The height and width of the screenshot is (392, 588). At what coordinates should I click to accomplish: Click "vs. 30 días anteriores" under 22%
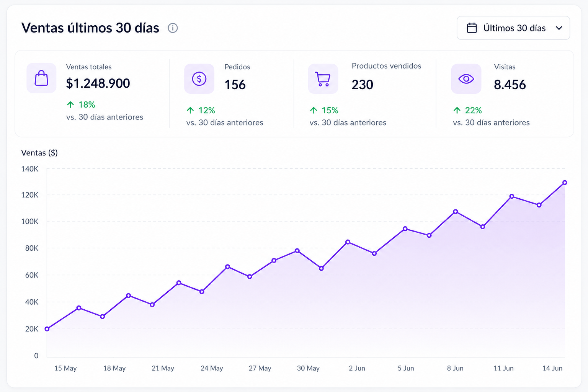coord(492,122)
